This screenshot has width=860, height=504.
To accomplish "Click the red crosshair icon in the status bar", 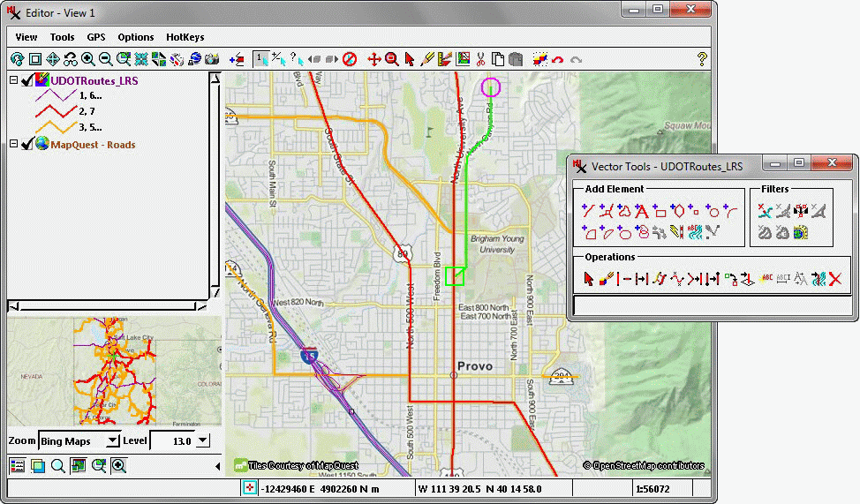I will [x=250, y=487].
